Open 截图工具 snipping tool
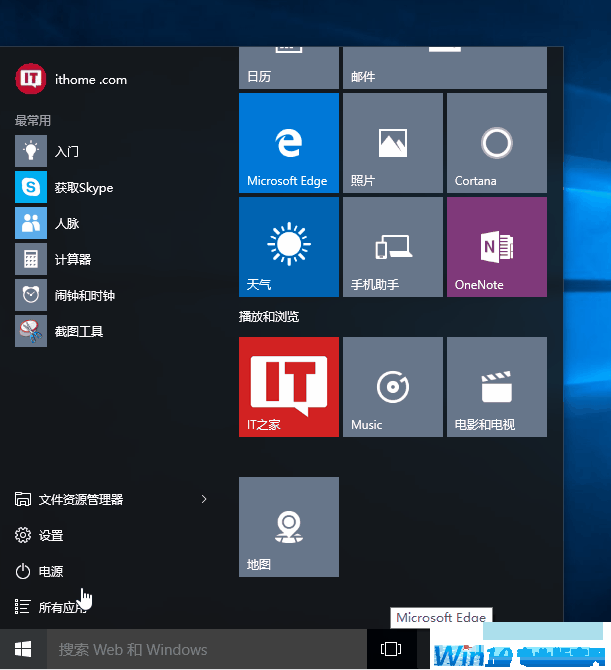Image resolution: width=611 pixels, height=670 pixels. (78, 331)
